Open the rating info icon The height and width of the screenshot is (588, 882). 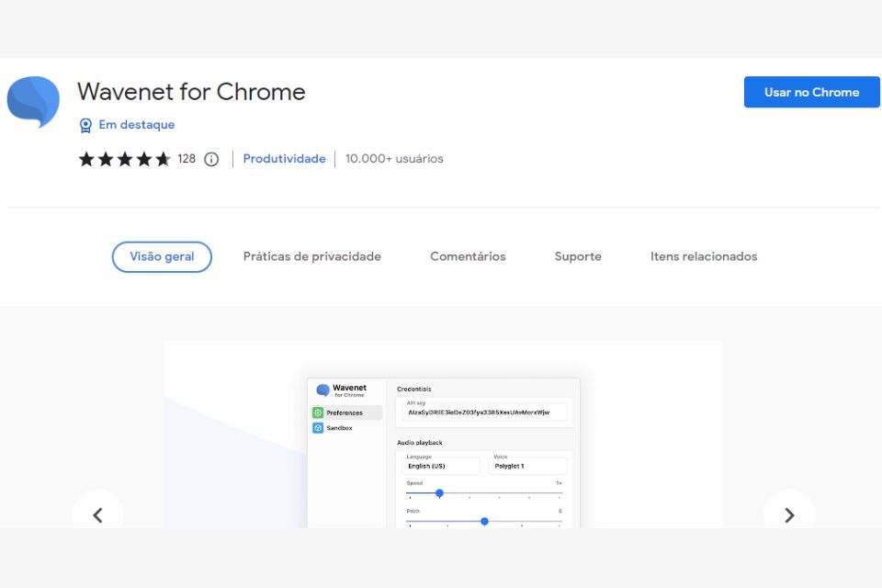click(x=211, y=159)
